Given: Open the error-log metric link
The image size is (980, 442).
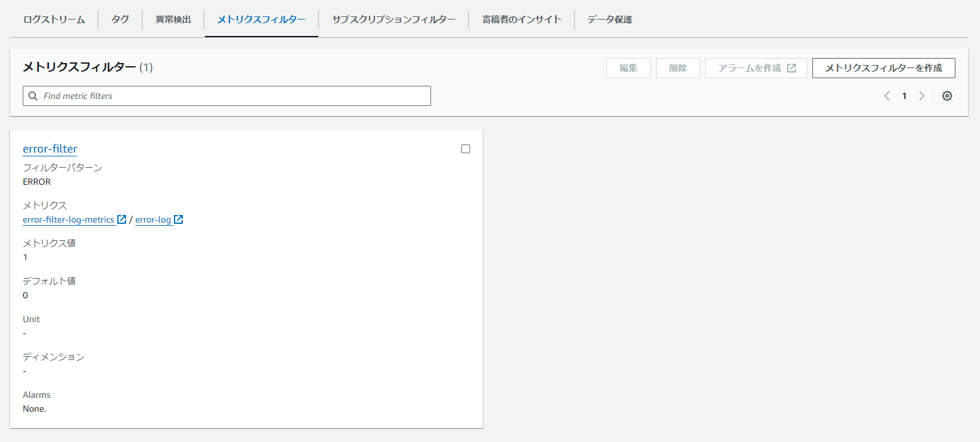Looking at the screenshot, I should coord(153,219).
